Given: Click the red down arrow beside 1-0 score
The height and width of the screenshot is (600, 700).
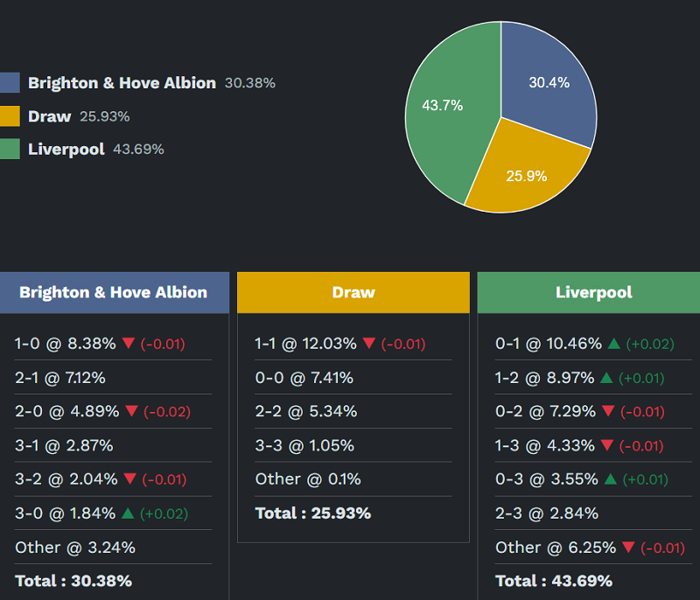Looking at the screenshot, I should coord(129,345).
